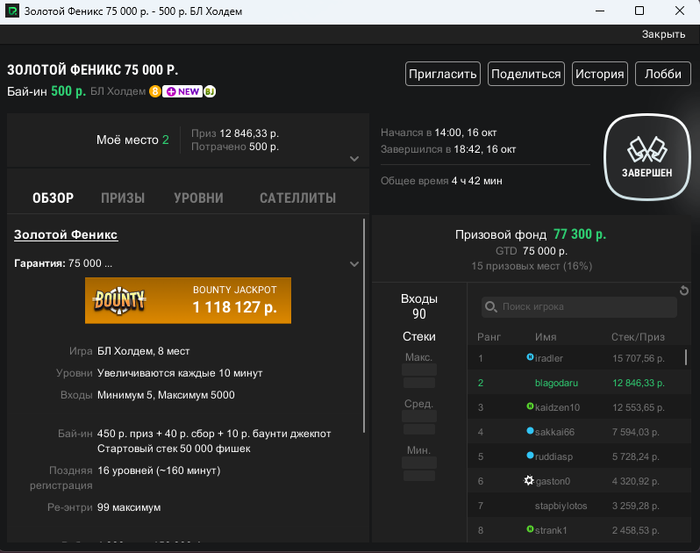Click Закрыть at the top right
The image size is (700, 553).
[663, 34]
